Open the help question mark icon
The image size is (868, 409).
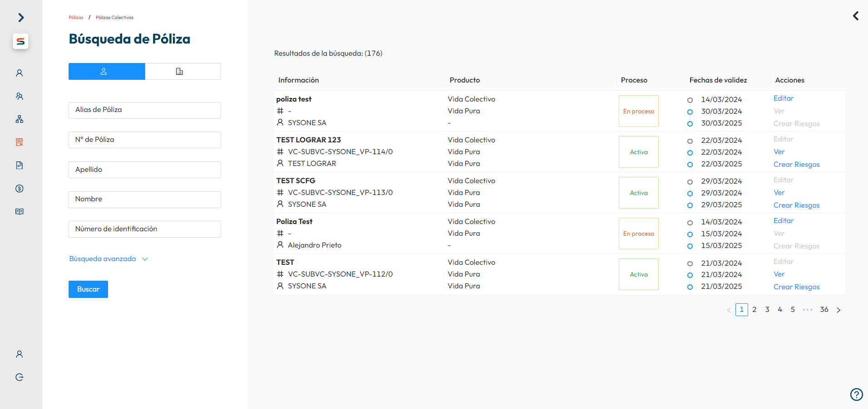point(856,394)
